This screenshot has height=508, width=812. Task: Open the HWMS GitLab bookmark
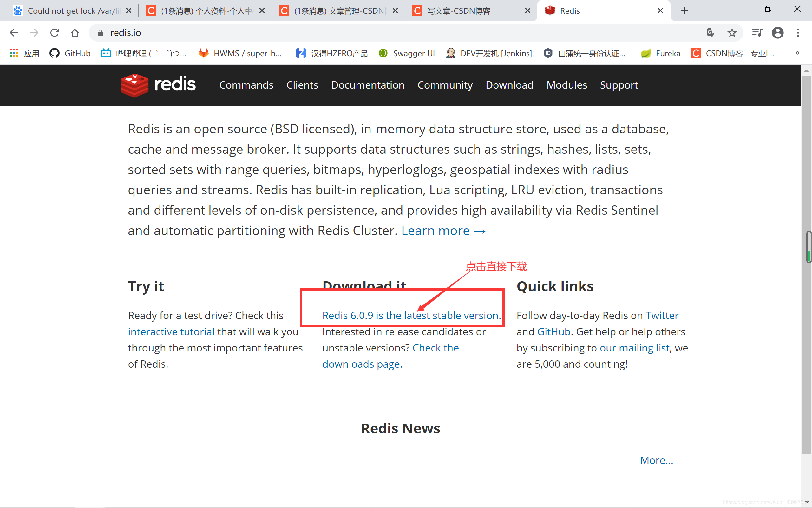click(240, 53)
